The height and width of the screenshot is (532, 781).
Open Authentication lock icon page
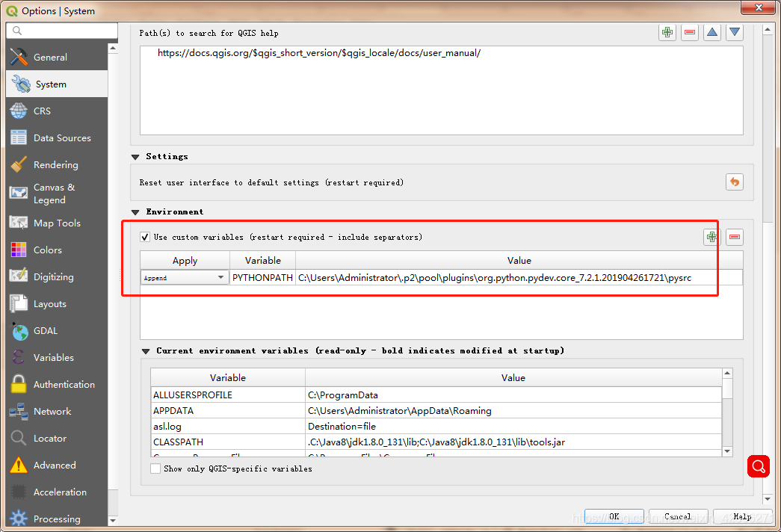(x=19, y=384)
